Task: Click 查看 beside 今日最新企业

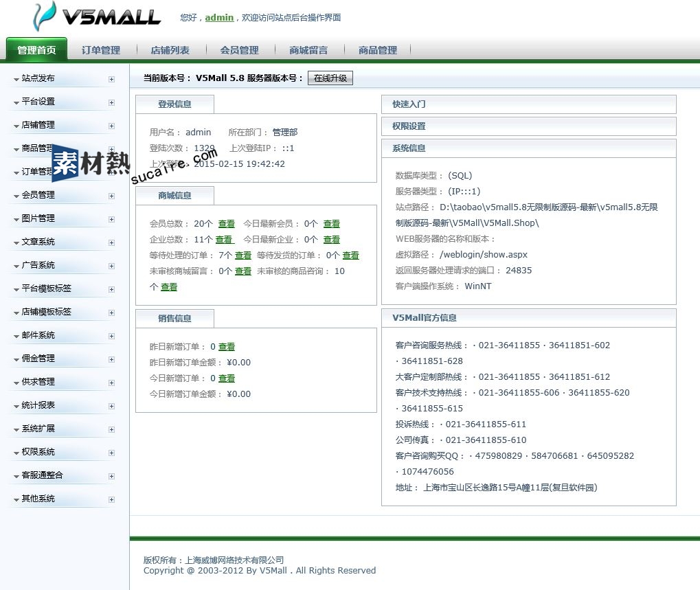Action: (332, 240)
